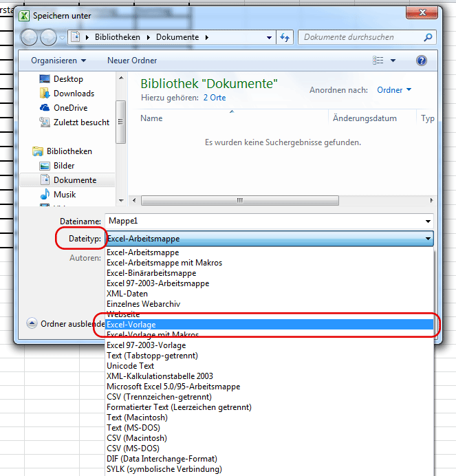Choose Formatierter Text (Leerzeichen getrennt)
456x476 pixels.
(x=270, y=407)
